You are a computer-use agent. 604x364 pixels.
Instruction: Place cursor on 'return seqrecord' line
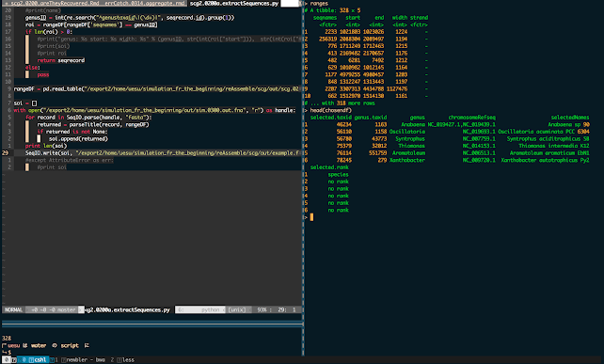61,60
